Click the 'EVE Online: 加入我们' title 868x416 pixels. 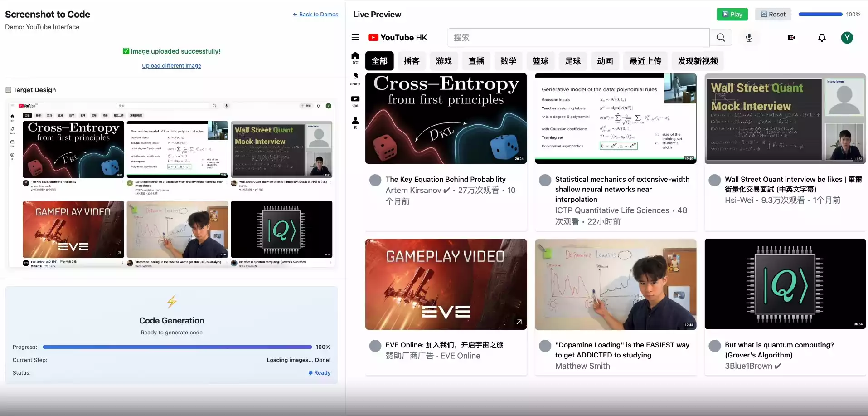pyautogui.click(x=444, y=345)
